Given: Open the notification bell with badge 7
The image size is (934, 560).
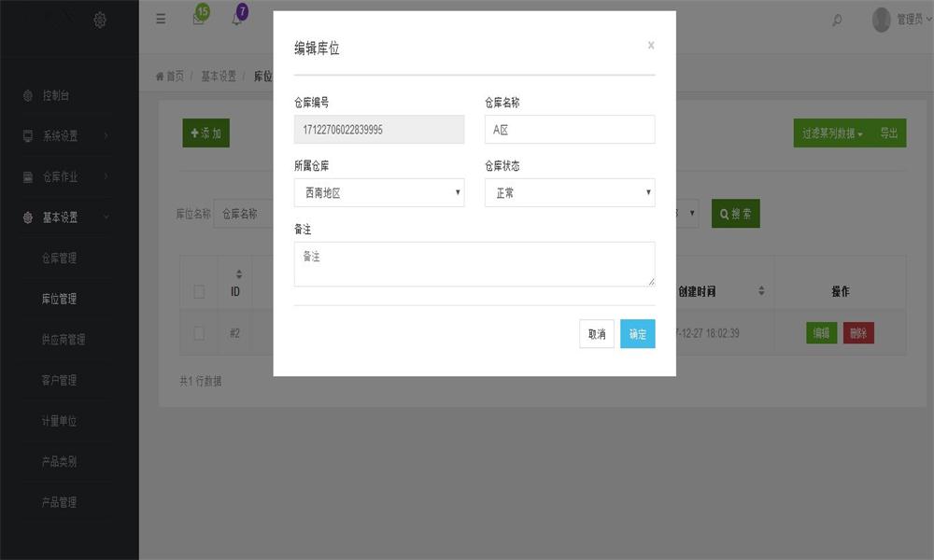Looking at the screenshot, I should click(x=237, y=19).
